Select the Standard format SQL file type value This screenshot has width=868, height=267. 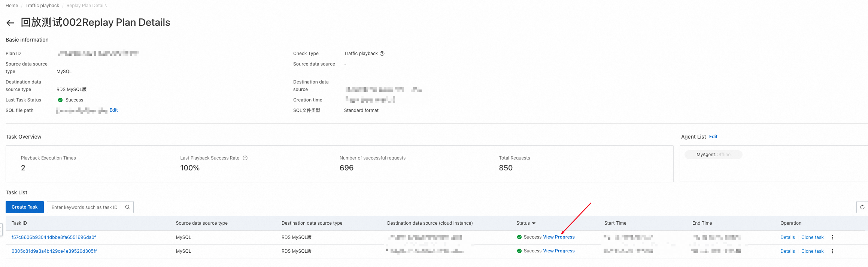tap(361, 110)
